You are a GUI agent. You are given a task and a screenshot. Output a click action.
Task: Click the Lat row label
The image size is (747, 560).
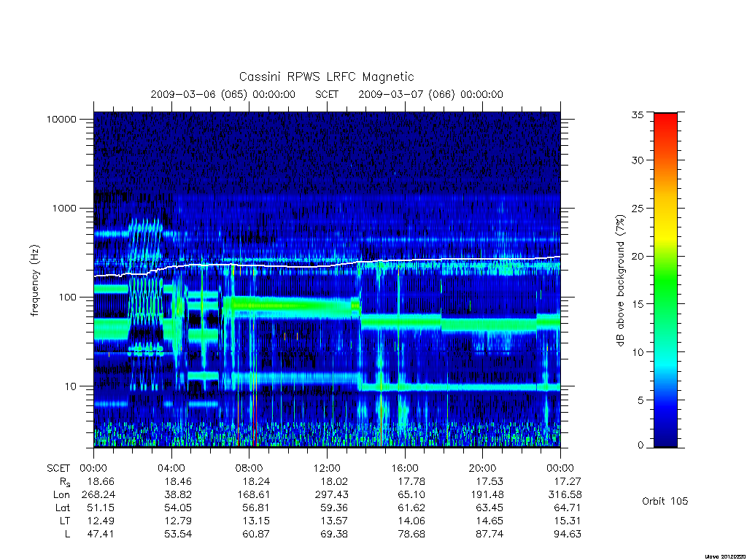(63, 507)
